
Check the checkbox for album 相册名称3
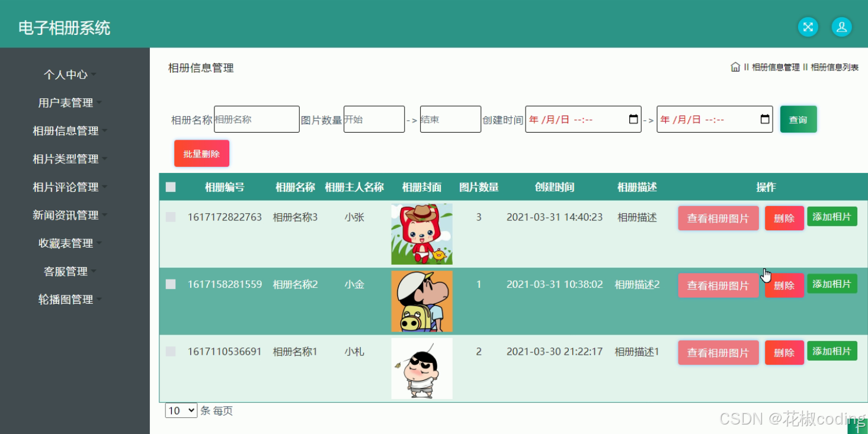point(171,217)
